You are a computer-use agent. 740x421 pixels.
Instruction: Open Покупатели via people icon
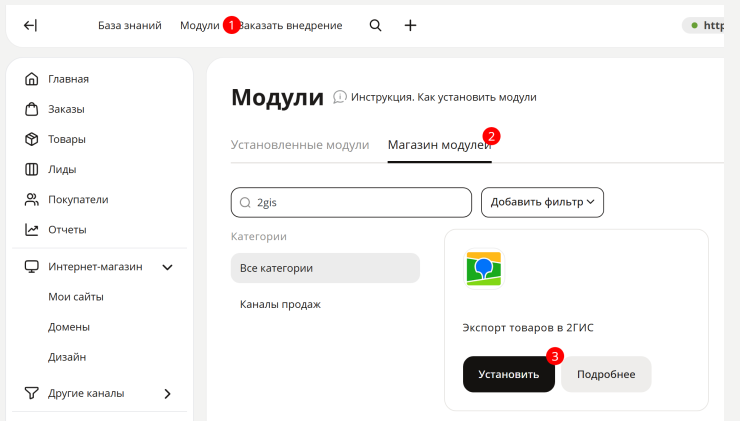(32, 200)
